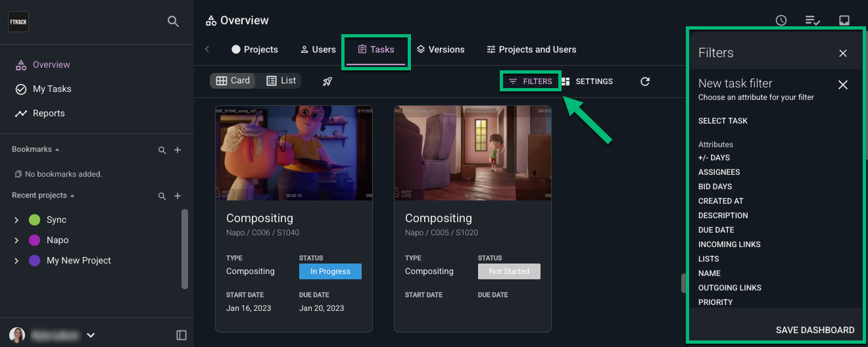Choose the PRIORITY attribute
868x347 pixels.
(x=715, y=302)
